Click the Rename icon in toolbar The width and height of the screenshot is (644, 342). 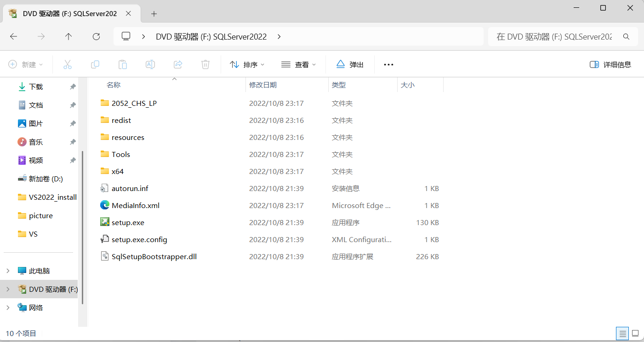click(x=150, y=64)
